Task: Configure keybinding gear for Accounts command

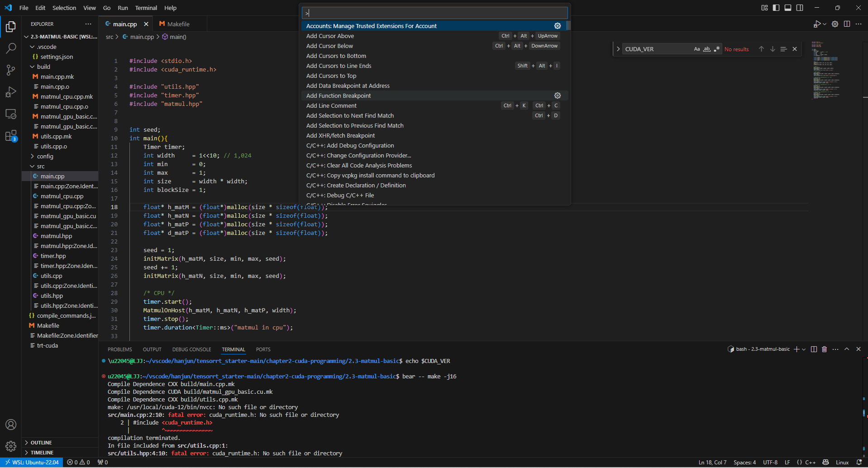Action: tap(558, 26)
